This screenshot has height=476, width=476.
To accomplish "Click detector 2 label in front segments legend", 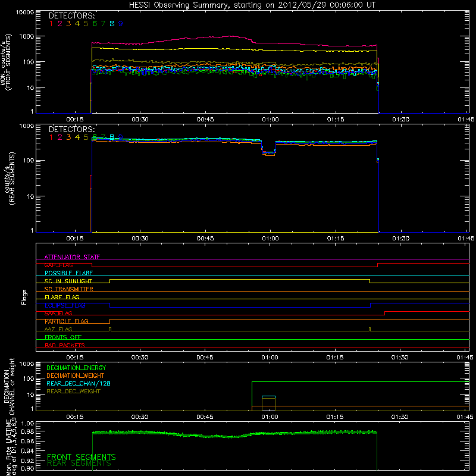I will click(x=60, y=24).
